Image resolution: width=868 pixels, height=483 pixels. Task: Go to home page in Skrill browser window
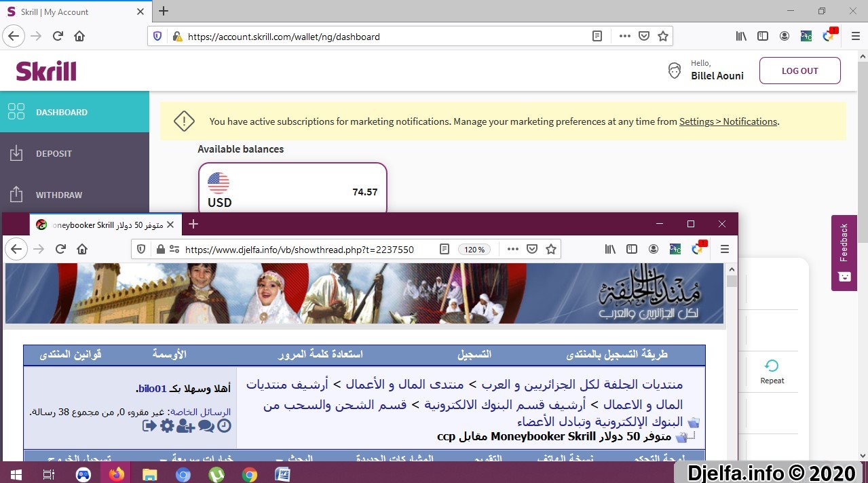[x=79, y=37]
